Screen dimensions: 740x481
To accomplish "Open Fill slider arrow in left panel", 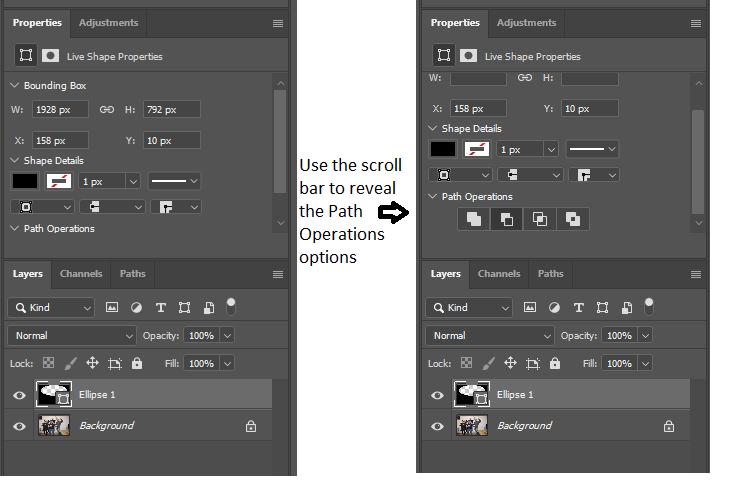I will tap(227, 363).
